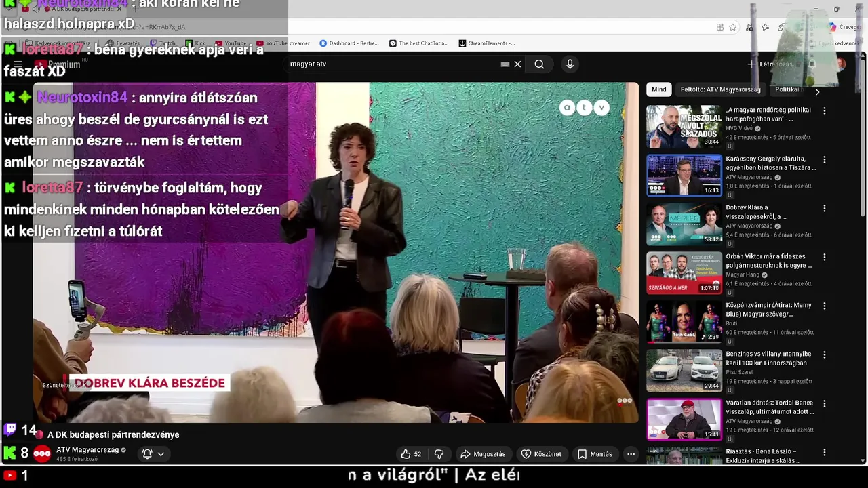Open the 'StreamElements' bookmark
868x488 pixels.
tap(486, 43)
